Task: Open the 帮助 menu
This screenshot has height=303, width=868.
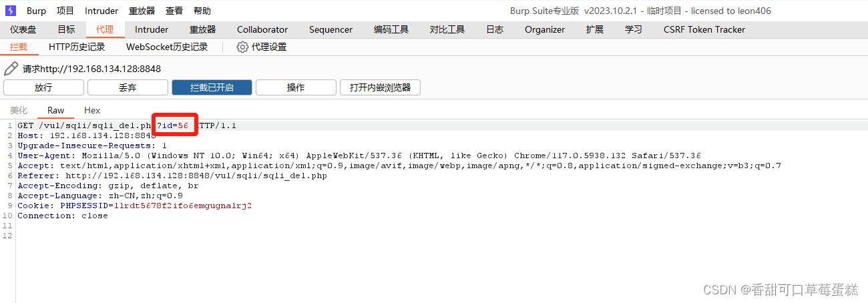Action: [x=202, y=11]
